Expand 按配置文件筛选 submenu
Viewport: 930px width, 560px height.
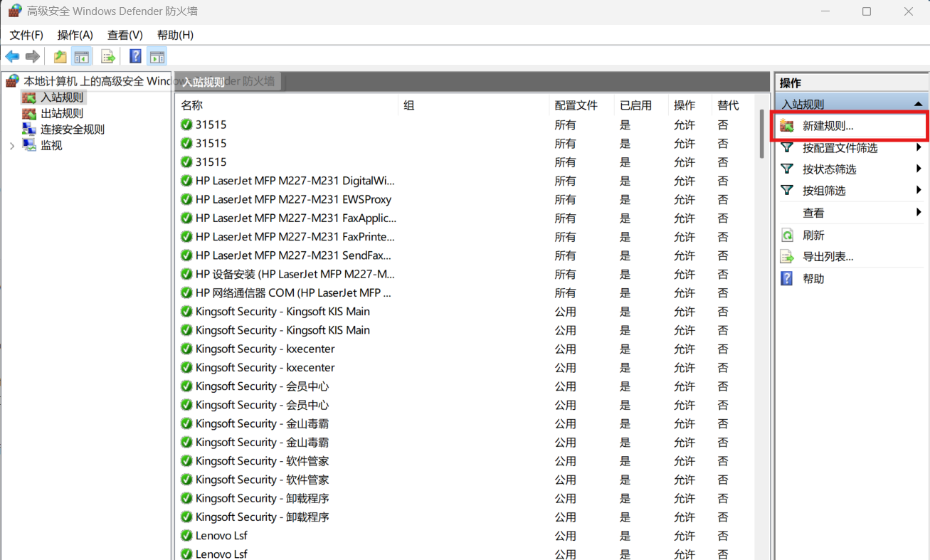pyautogui.click(x=917, y=147)
